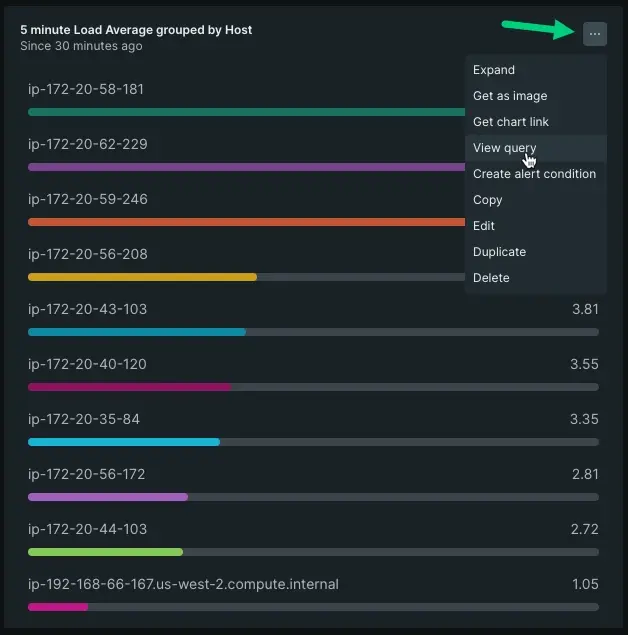The height and width of the screenshot is (635, 628).
Task: Select Duplicate from the dropdown menu
Action: tap(499, 252)
